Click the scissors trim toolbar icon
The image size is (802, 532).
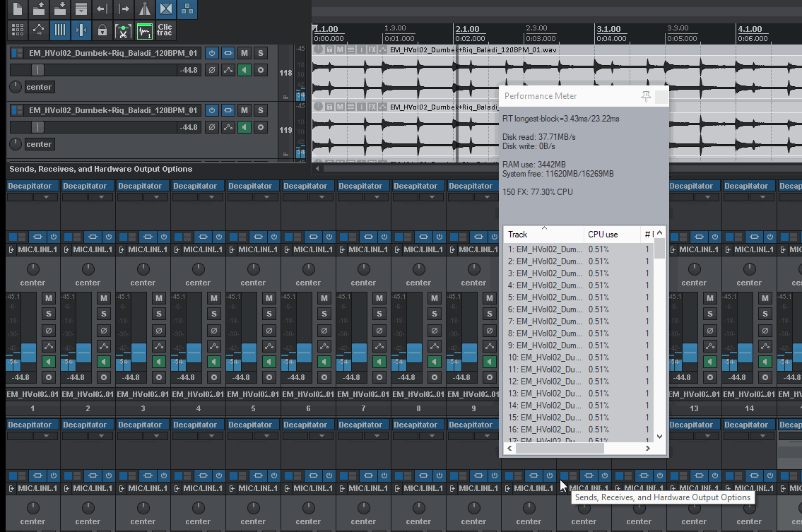coord(123,31)
